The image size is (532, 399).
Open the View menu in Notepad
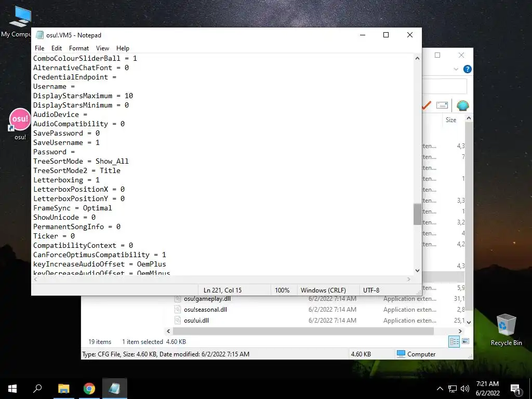102,48
